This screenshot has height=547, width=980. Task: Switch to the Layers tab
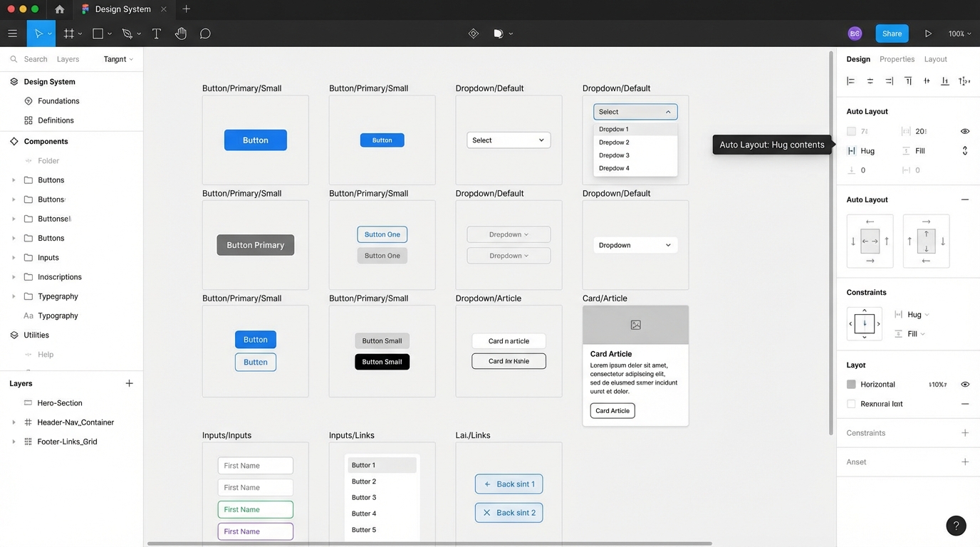(x=68, y=59)
